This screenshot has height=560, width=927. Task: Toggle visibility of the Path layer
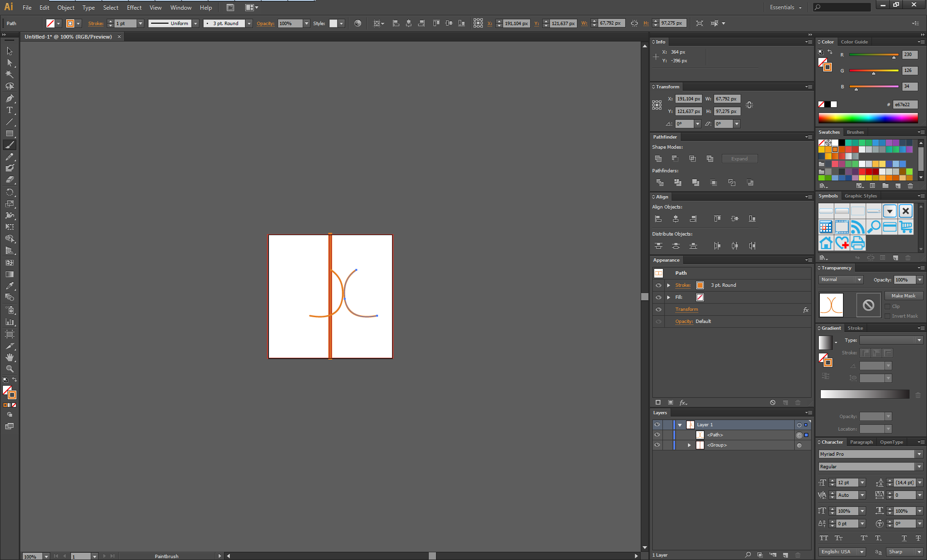point(657,435)
